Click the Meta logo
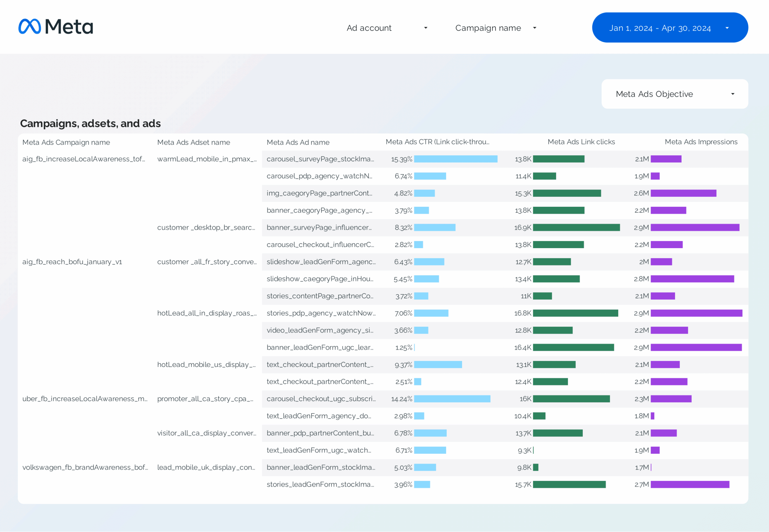The image size is (769, 532). point(56,27)
